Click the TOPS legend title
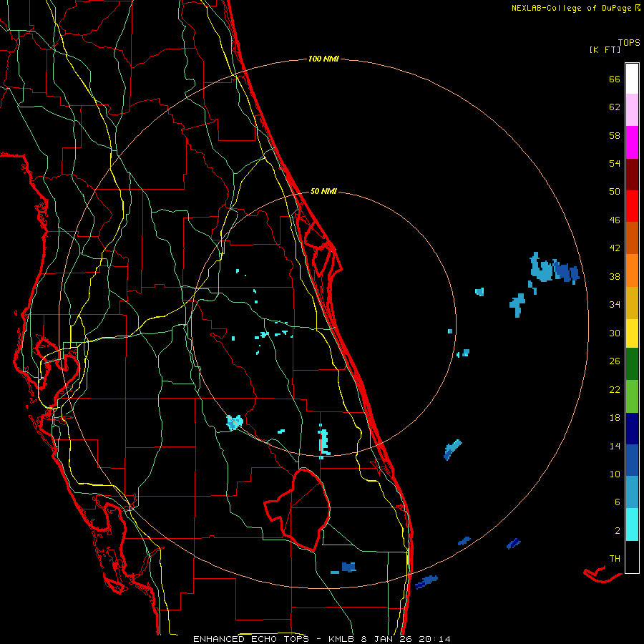The height and width of the screenshot is (644, 644). tap(629, 43)
